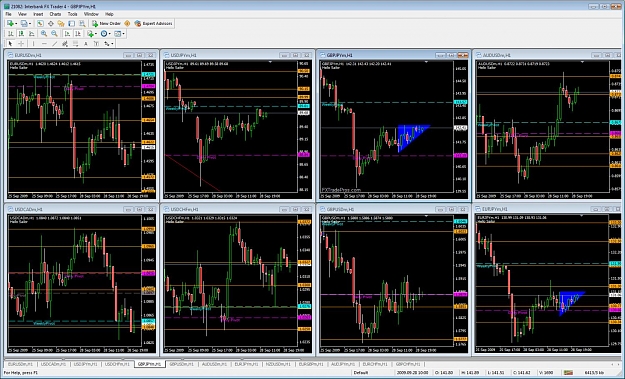Viewport: 625px width, 379px height.
Task: Expand the Arrows dropdown arrow
Action: (x=112, y=43)
